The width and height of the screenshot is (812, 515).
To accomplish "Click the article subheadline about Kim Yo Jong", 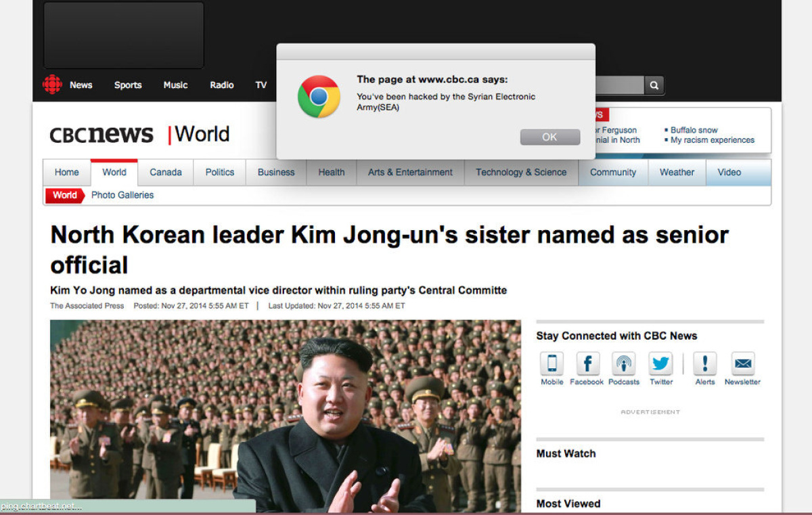I will [279, 291].
